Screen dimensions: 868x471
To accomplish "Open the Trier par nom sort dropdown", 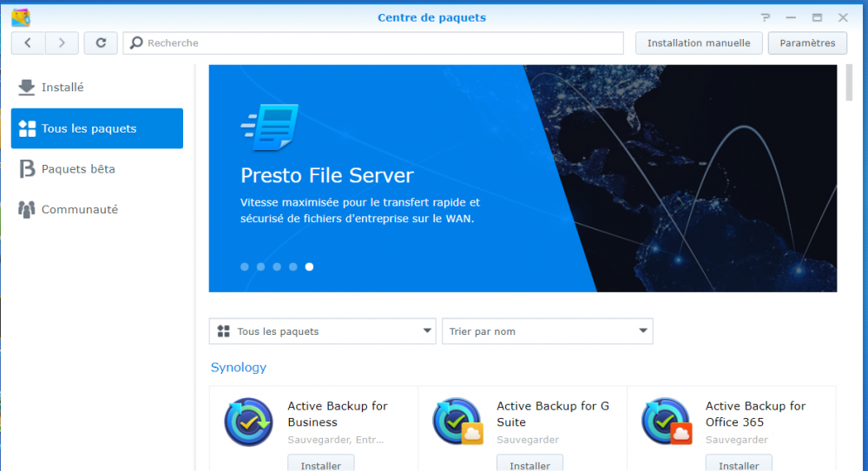I will 548,331.
